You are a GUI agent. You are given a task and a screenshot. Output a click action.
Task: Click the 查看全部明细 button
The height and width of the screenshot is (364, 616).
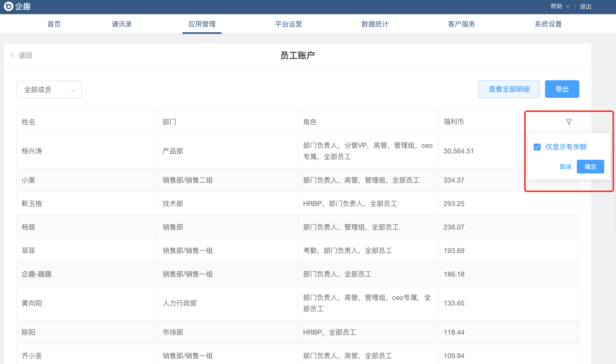[x=509, y=89]
